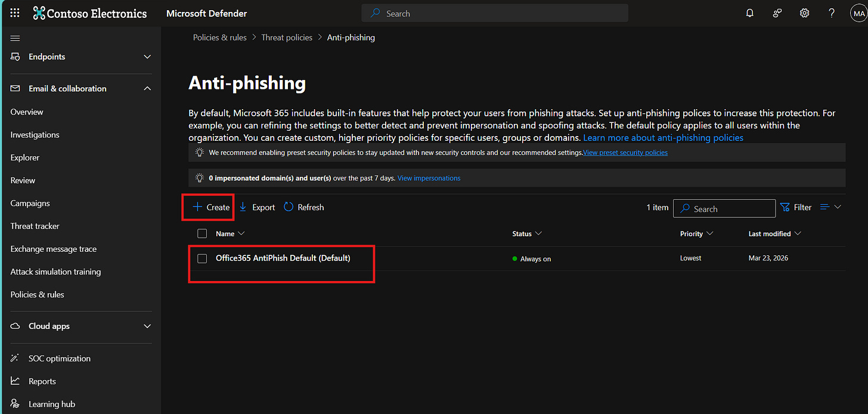Click the lightbulb icon beside impersonated domains

[x=200, y=178]
